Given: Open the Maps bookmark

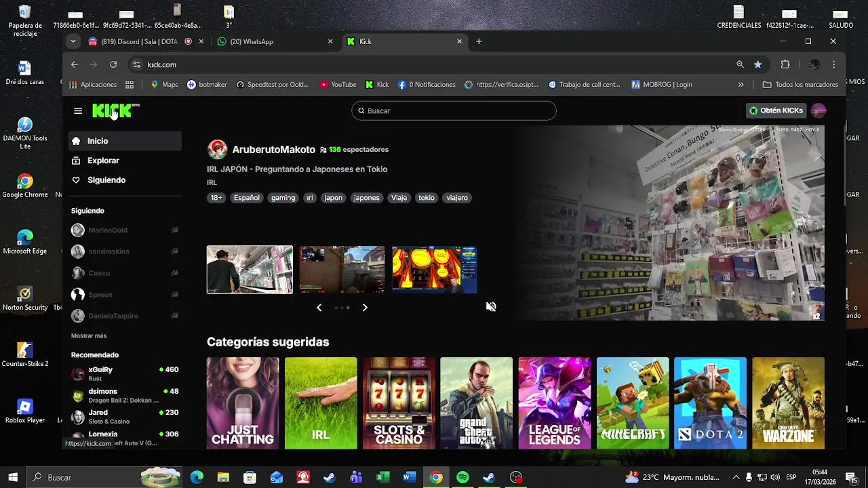Looking at the screenshot, I should click(164, 85).
